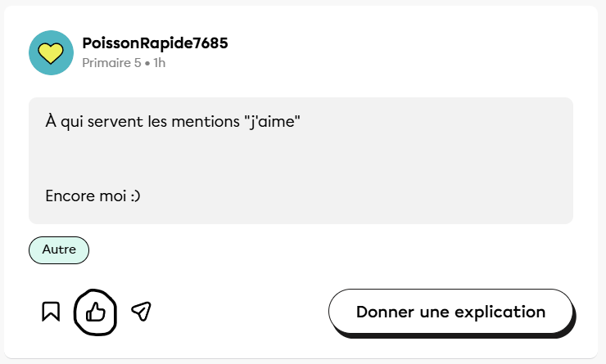Send this question to someone

[x=141, y=312]
